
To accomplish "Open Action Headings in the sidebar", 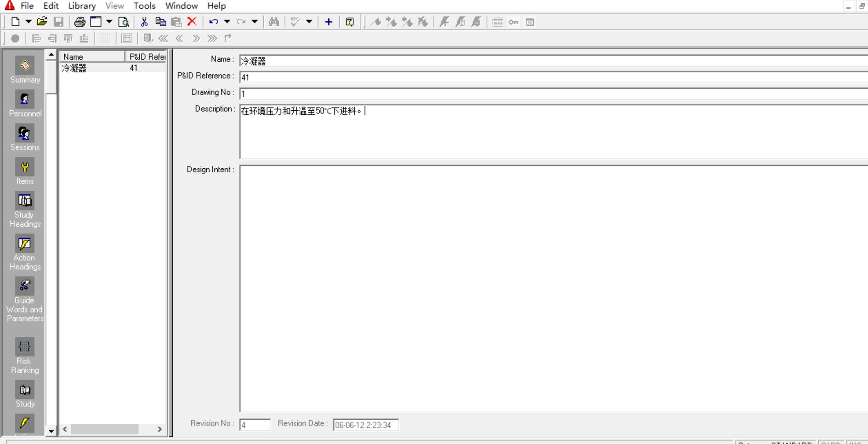I will pos(25,253).
